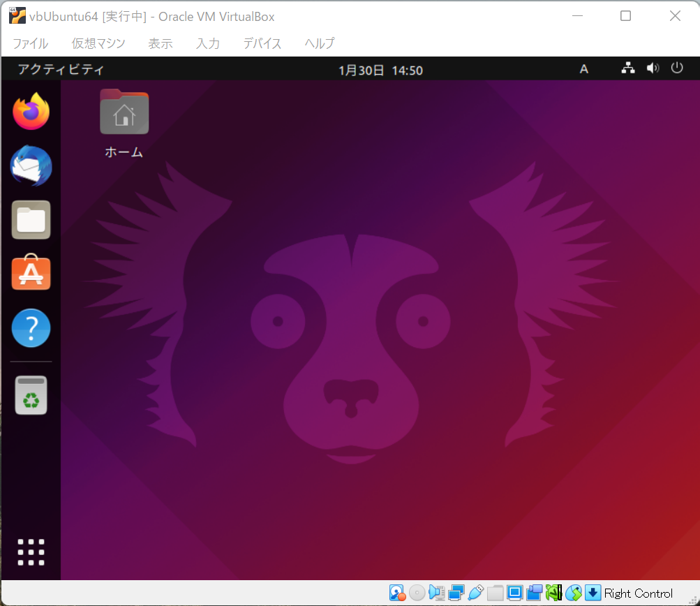Click the shared folders status icon
700x606 pixels.
click(x=495, y=593)
